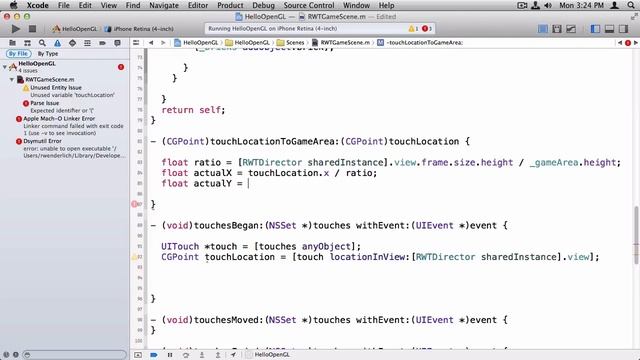Select the Apple Mach-O Linker Error
Viewport: 640px width, 360px height.
[59, 118]
